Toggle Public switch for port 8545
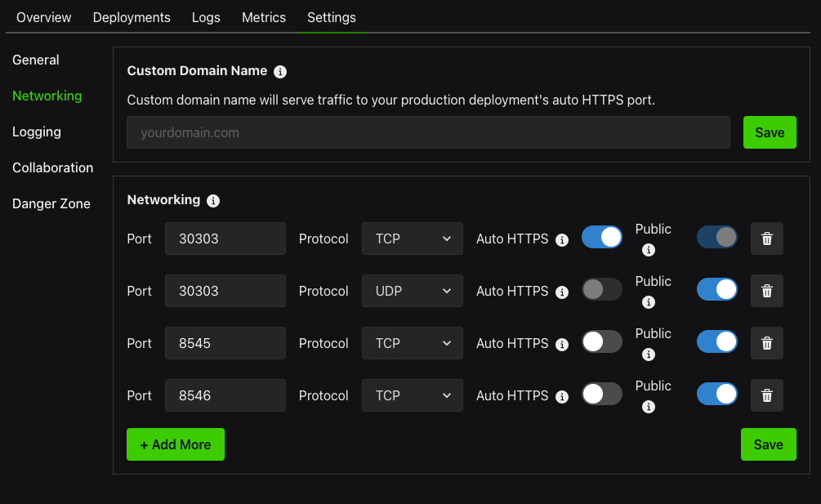Viewport: 821px width, 504px height. [716, 343]
